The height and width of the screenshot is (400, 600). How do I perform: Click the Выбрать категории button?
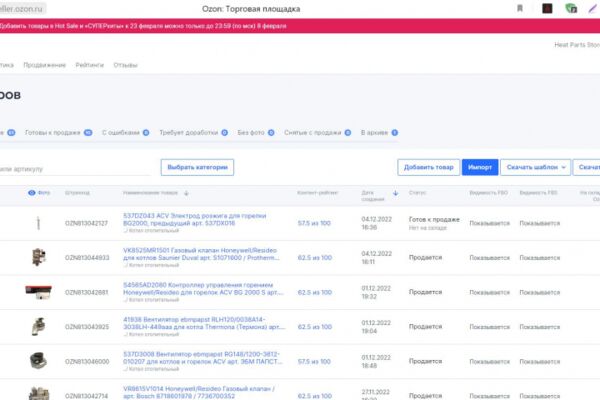[197, 167]
